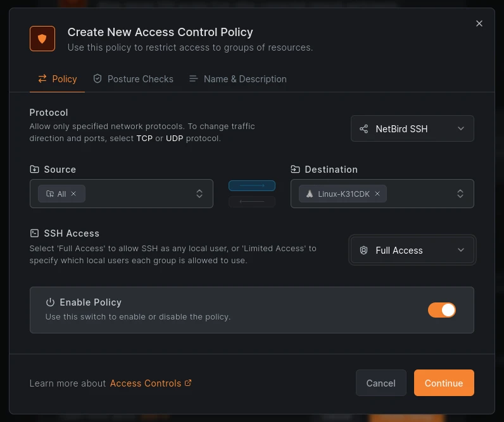Screen dimensions: 504x422
Task: Expand the Source group selector chevrons
Action: [199, 194]
